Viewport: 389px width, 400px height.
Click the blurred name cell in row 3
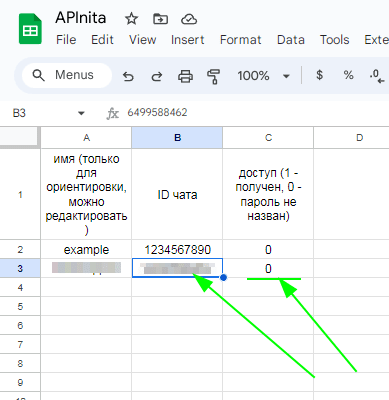pos(86,268)
